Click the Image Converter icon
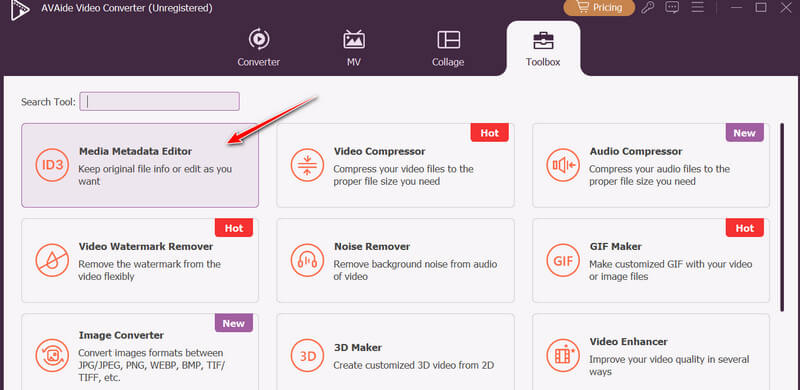Image resolution: width=800 pixels, height=390 pixels. pos(52,355)
